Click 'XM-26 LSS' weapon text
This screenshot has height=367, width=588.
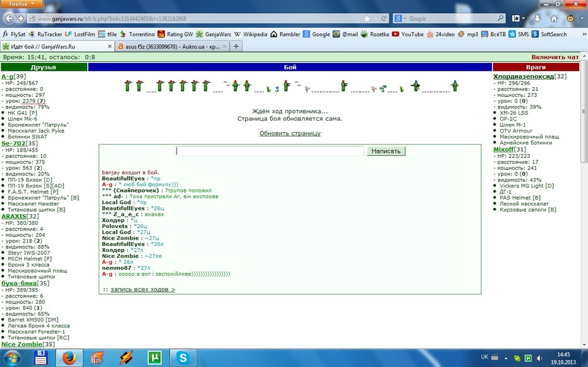[x=514, y=112]
